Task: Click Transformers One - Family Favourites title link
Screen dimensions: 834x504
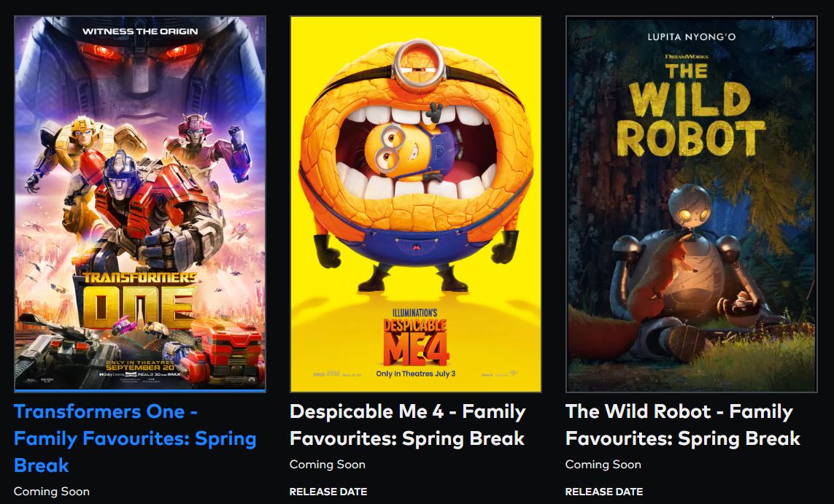Action: pyautogui.click(x=135, y=438)
